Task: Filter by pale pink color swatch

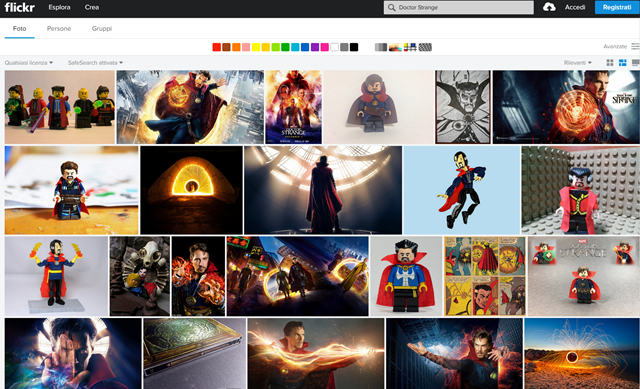Action: [x=246, y=47]
